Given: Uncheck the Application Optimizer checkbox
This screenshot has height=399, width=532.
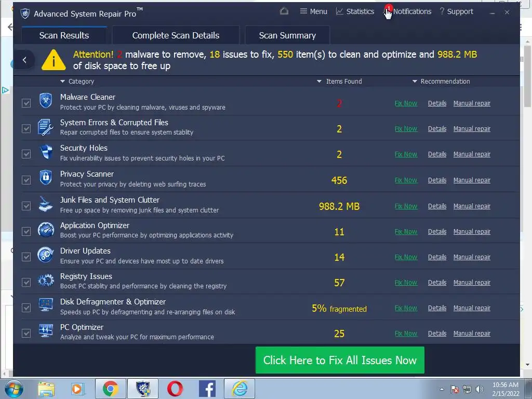Looking at the screenshot, I should 26,231.
